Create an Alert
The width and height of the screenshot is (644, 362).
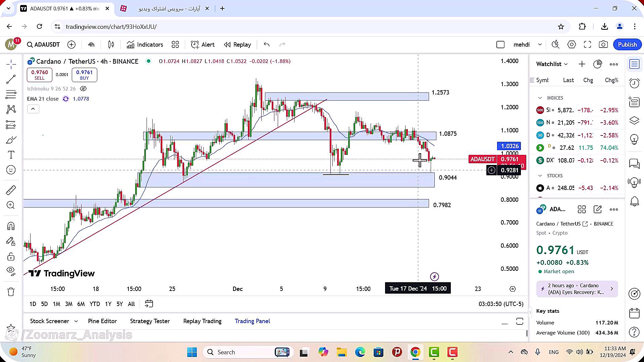click(x=203, y=45)
